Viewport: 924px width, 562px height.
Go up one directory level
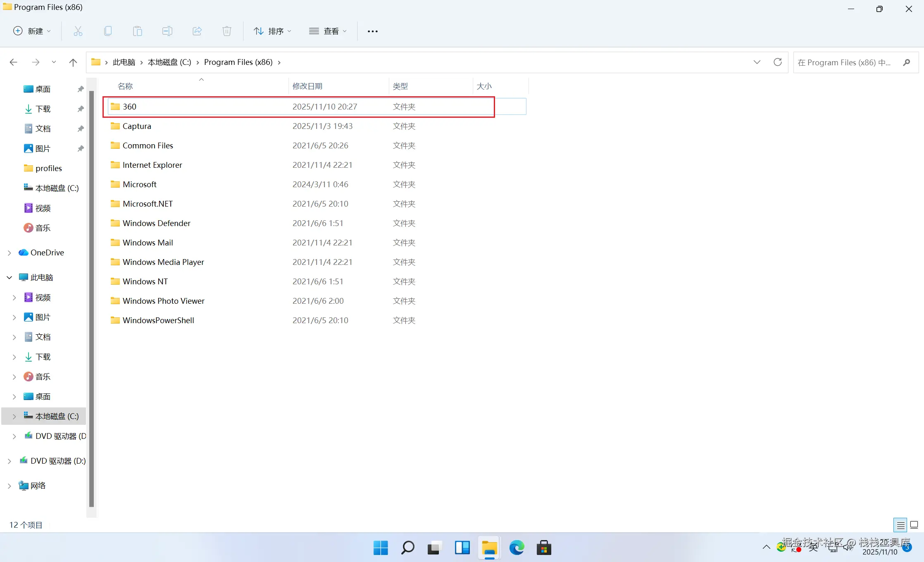(x=73, y=62)
